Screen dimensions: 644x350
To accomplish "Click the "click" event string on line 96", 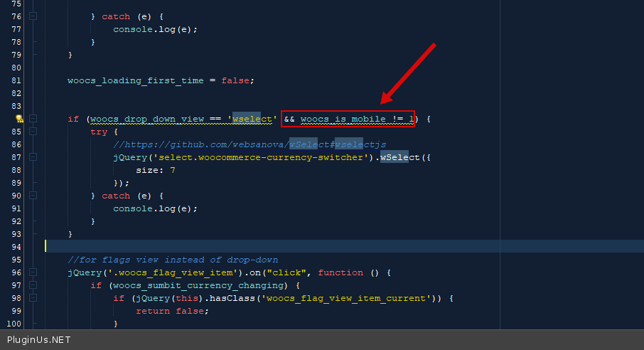I will click(x=286, y=272).
